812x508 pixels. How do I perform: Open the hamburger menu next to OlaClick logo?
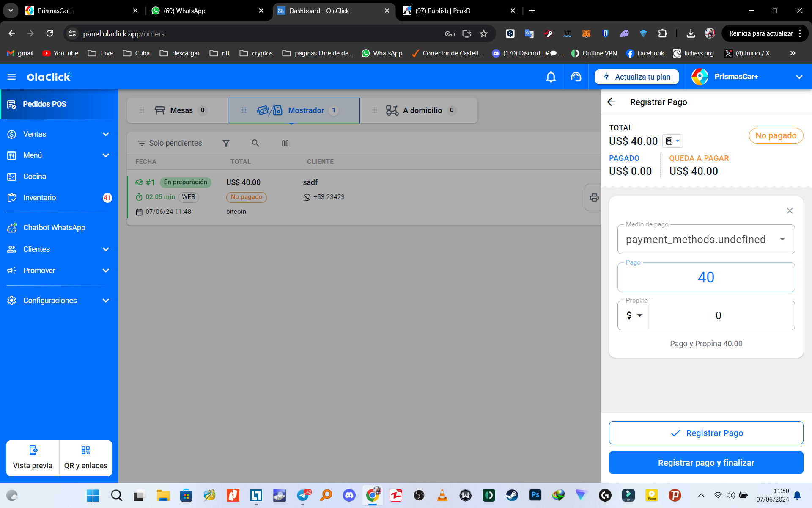(x=12, y=77)
